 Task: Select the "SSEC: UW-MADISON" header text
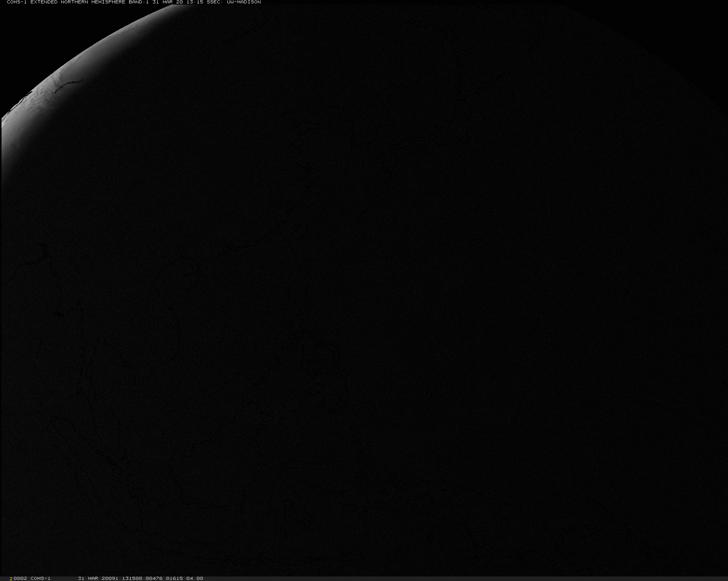pyautogui.click(x=233, y=2)
